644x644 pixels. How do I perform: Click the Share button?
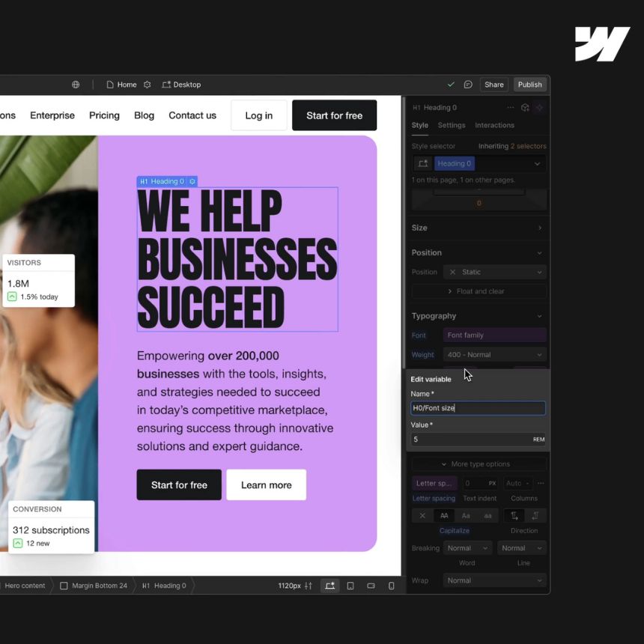coord(493,85)
